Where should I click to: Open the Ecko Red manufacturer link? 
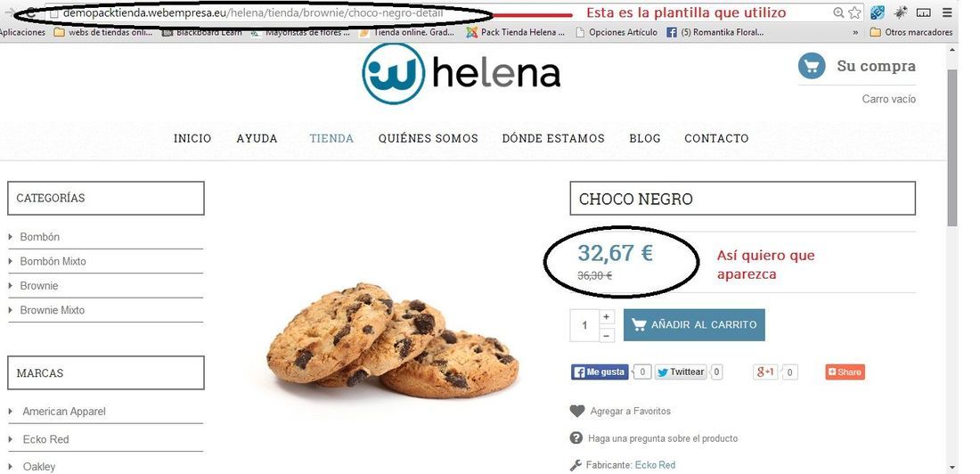[655, 464]
